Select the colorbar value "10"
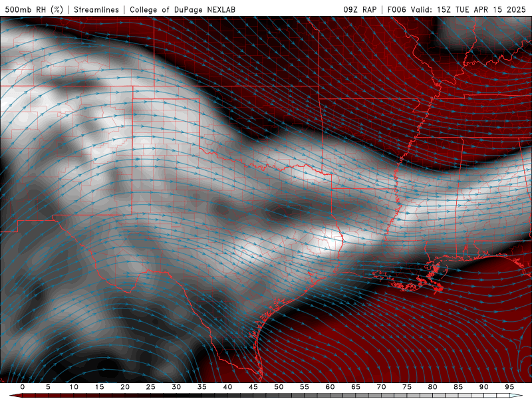Viewport: 532px width, 399px height. tap(74, 387)
